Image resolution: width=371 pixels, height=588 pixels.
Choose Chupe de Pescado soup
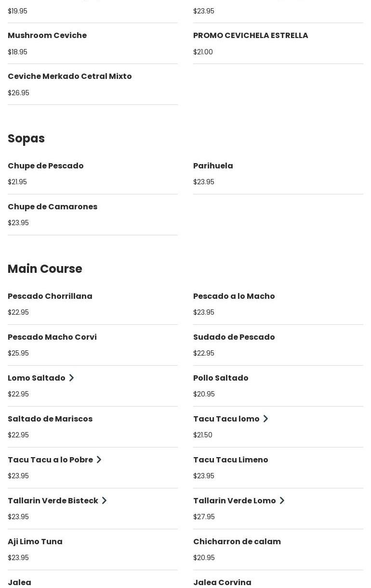[x=45, y=166]
